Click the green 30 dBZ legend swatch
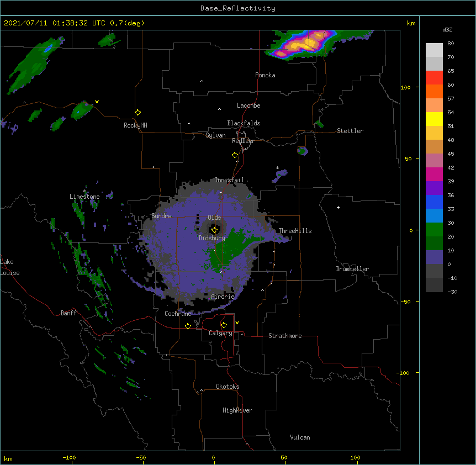The height and width of the screenshot is (465, 476). [434, 230]
